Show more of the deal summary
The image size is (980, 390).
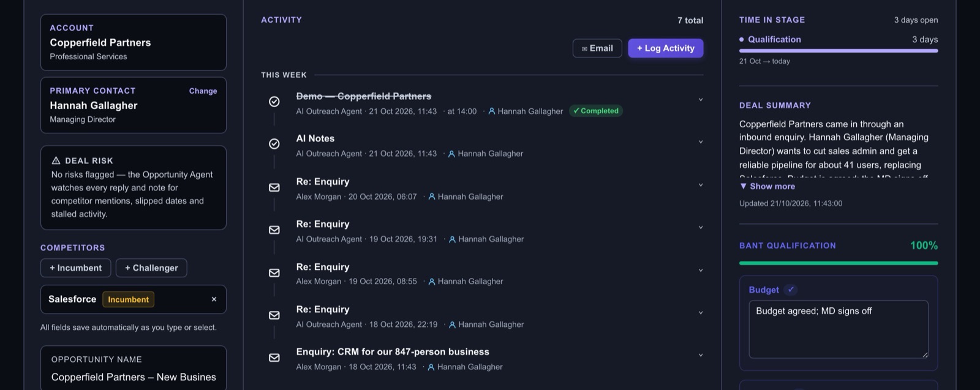coord(767,186)
